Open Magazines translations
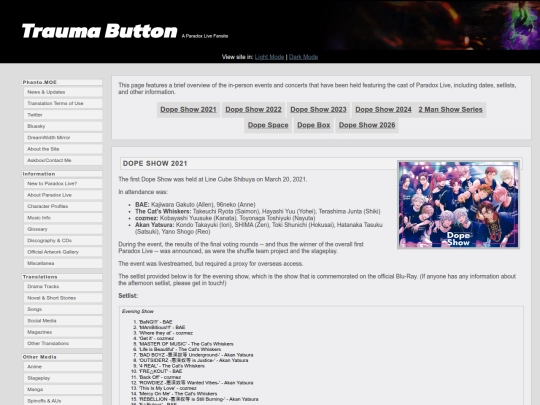 pyautogui.click(x=63, y=332)
